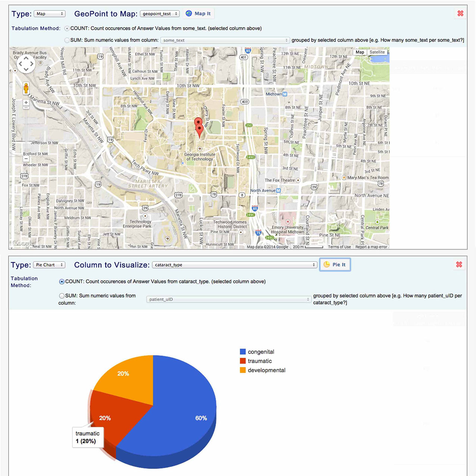Screen dimensions: 476x476
Task: Click the I-85 highway shield near North Avenue
Action: [255, 209]
